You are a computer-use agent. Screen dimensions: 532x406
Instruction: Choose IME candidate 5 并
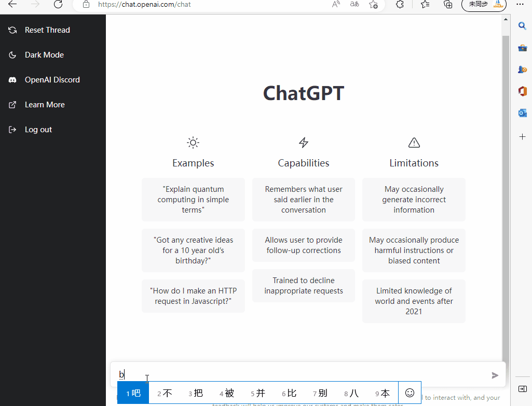(258, 393)
